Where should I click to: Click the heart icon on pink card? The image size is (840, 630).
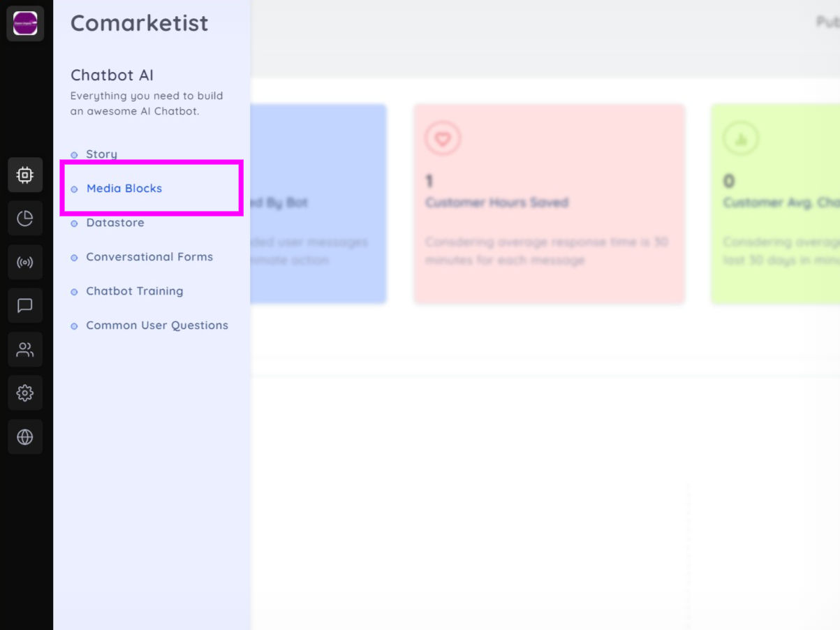[x=443, y=138]
